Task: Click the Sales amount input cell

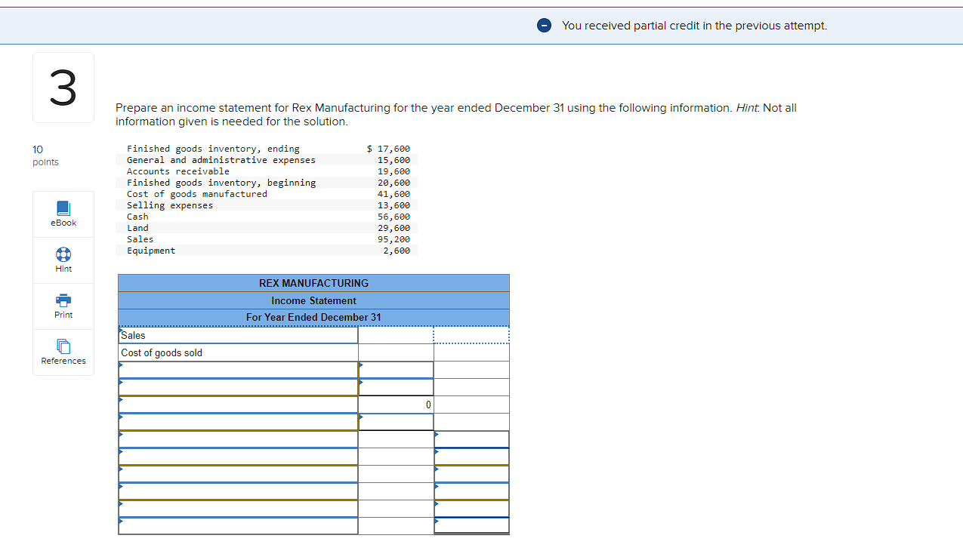Action: 396,335
